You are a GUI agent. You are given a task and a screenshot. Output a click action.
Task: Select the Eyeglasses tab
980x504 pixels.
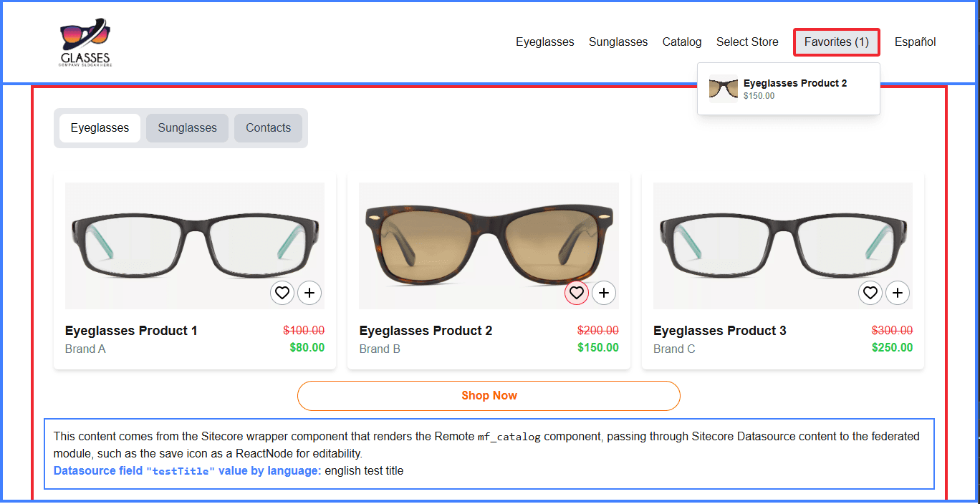point(100,128)
